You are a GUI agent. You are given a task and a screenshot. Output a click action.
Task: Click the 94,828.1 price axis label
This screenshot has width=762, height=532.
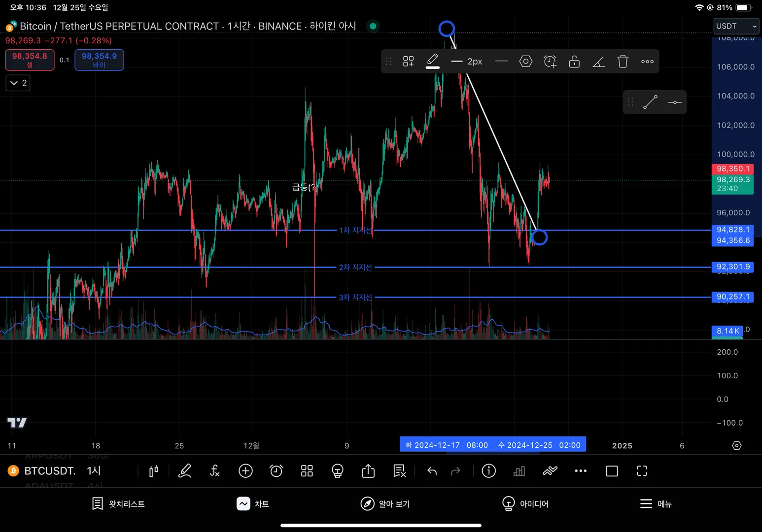pos(733,230)
